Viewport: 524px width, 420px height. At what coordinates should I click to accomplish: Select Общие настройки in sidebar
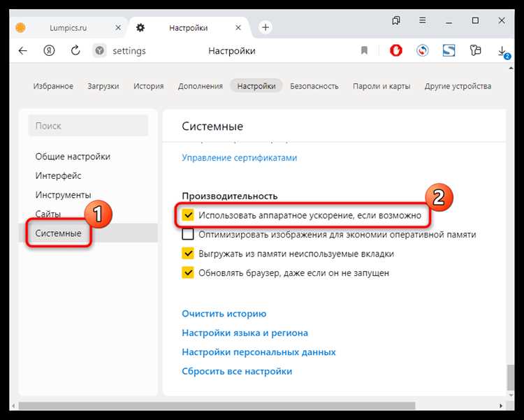tap(73, 157)
